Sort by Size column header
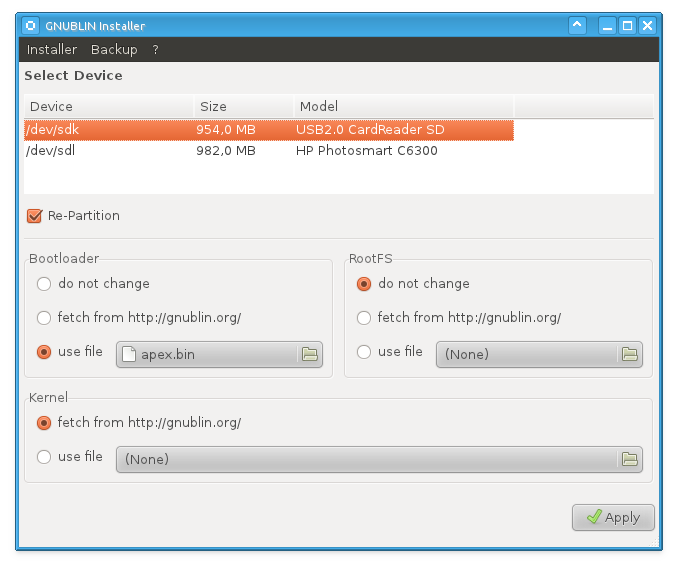The height and width of the screenshot is (569, 678). [244, 106]
